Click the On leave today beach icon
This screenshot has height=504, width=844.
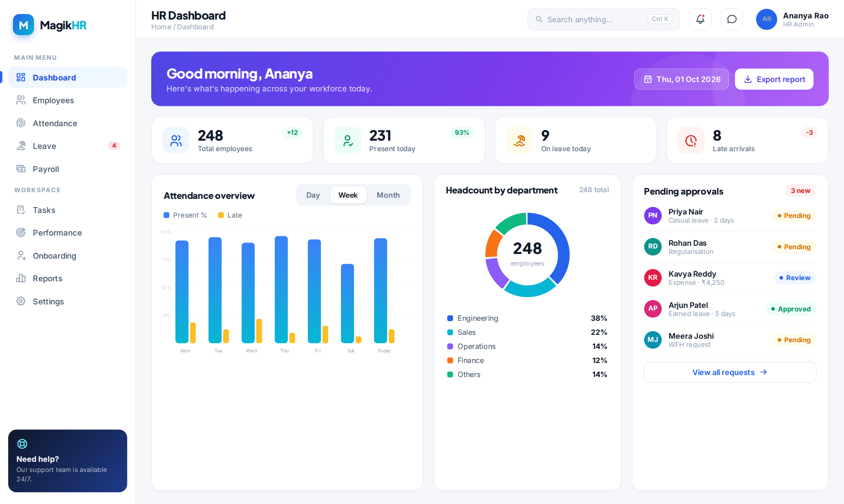click(x=519, y=140)
